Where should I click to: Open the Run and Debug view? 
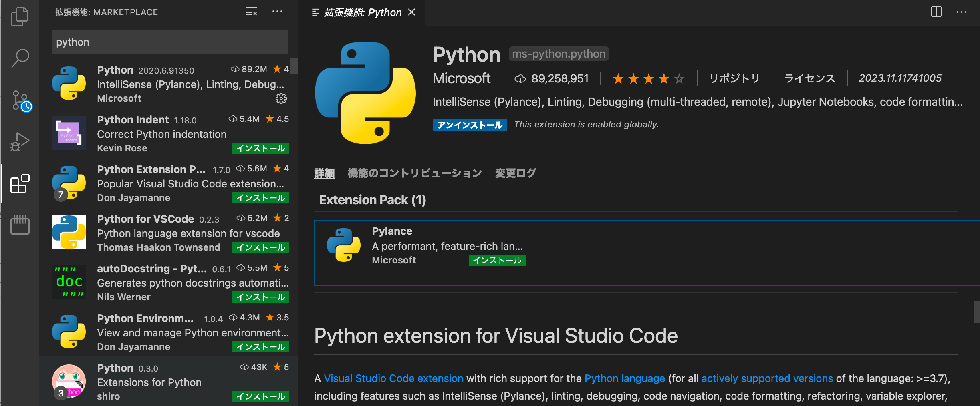(x=20, y=142)
